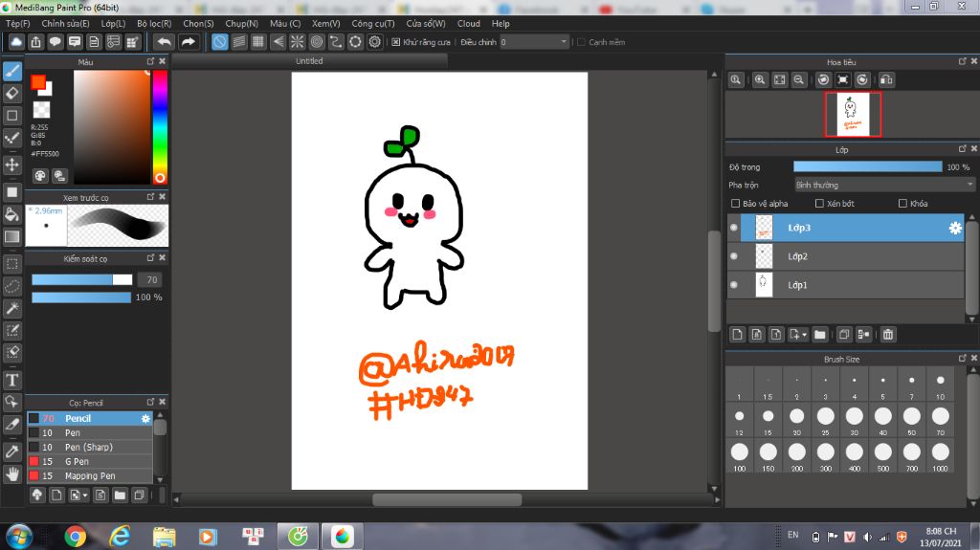
Task: Click the Redo arrow in toolbar
Action: (188, 42)
